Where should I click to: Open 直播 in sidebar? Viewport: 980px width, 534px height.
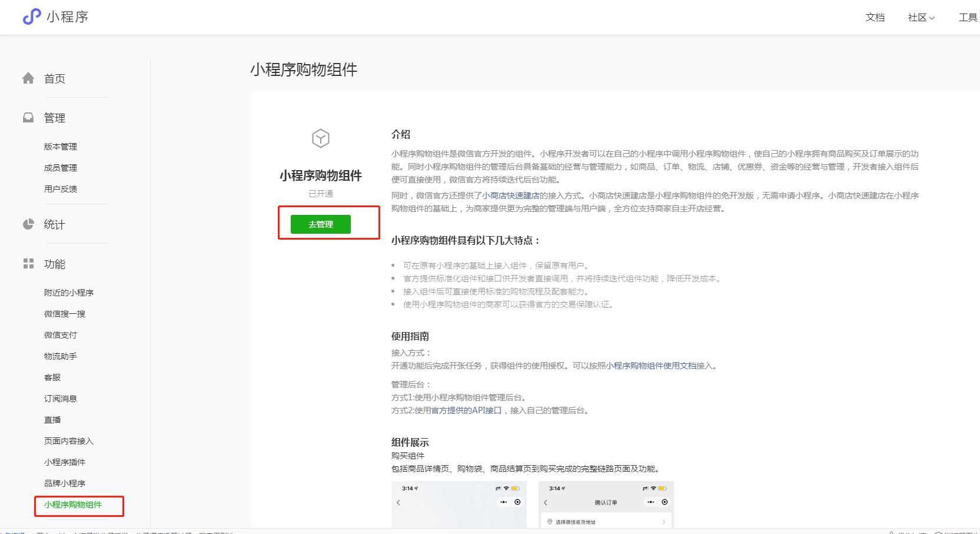(x=52, y=420)
